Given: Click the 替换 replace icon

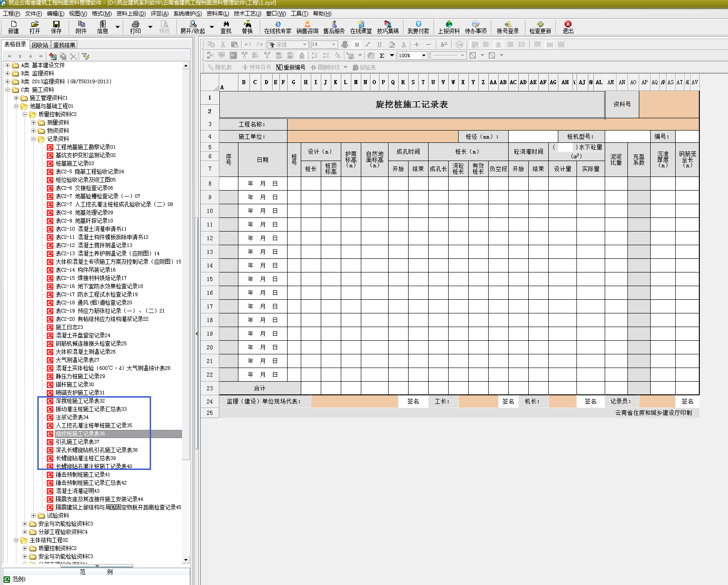Looking at the screenshot, I should coord(247,27).
